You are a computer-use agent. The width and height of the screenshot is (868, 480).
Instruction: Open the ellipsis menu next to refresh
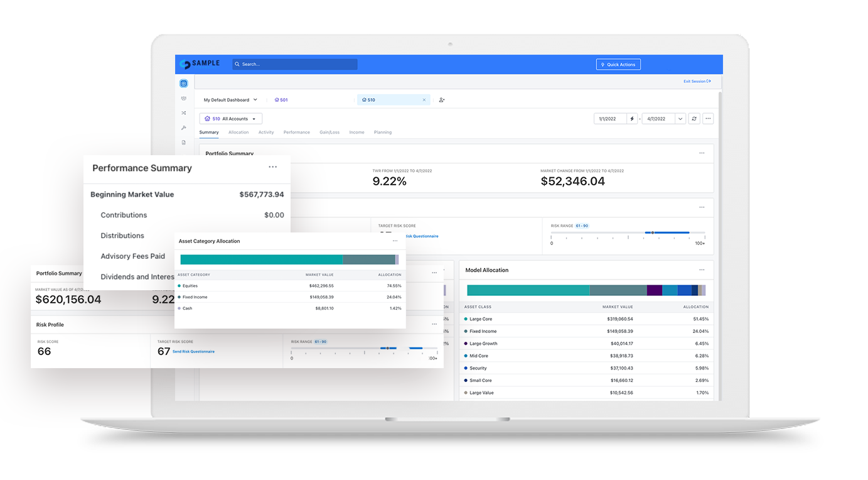tap(708, 119)
